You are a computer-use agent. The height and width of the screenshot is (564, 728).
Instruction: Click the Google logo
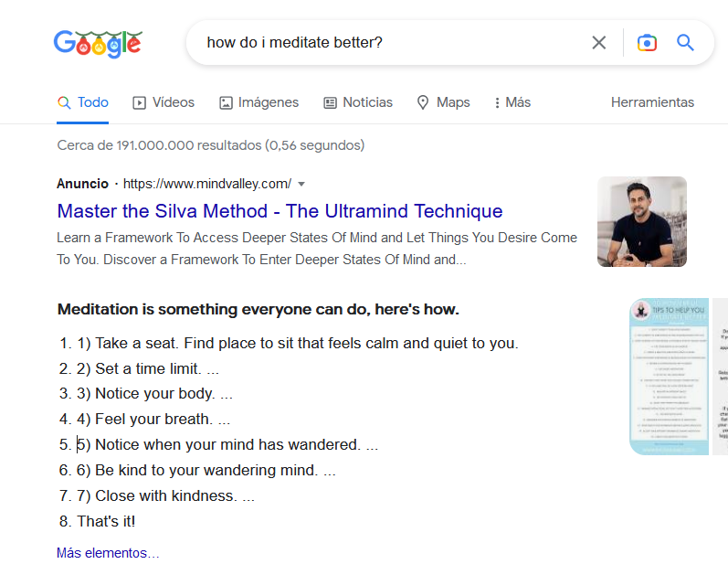click(x=98, y=43)
